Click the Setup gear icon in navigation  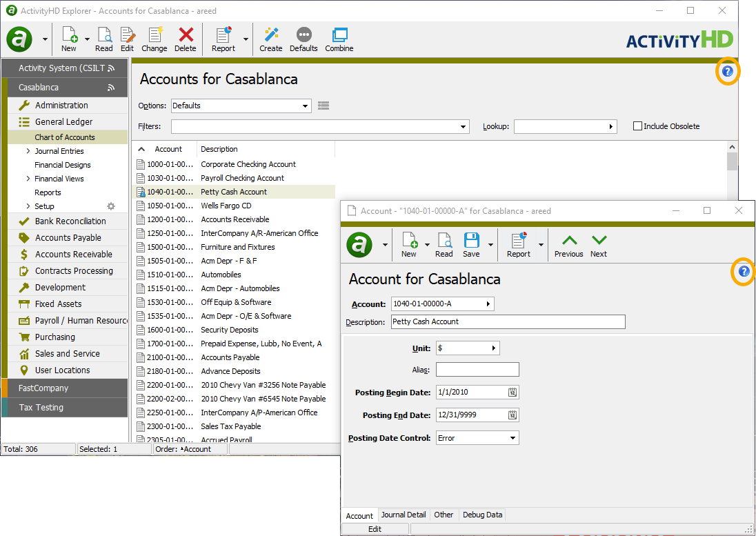click(111, 206)
